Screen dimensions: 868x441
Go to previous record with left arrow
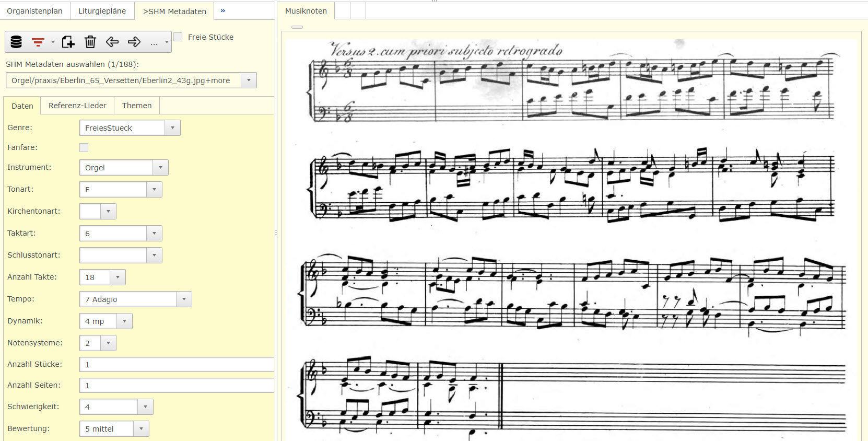(x=112, y=42)
